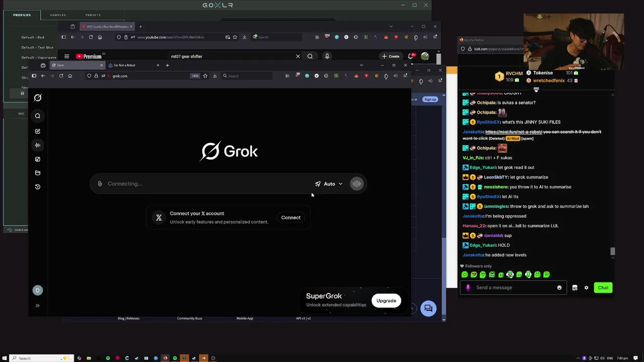Image resolution: width=644 pixels, height=362 pixels.
Task: Click the search box in Grok browser toolbar
Action: tap(247, 76)
